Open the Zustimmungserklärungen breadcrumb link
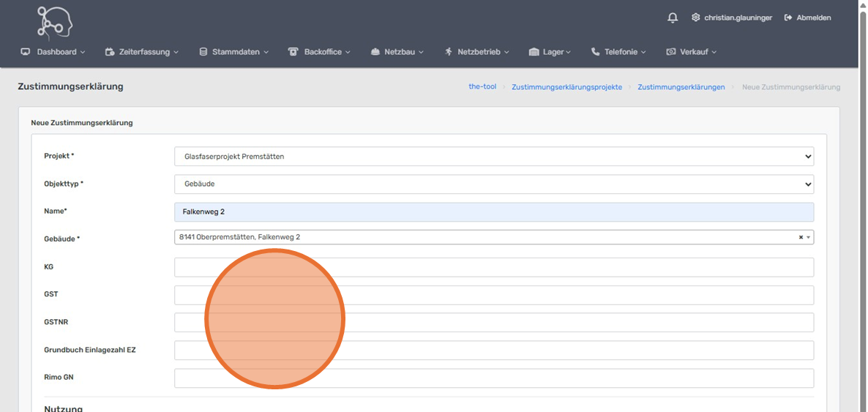The height and width of the screenshot is (412, 868). pyautogui.click(x=681, y=87)
